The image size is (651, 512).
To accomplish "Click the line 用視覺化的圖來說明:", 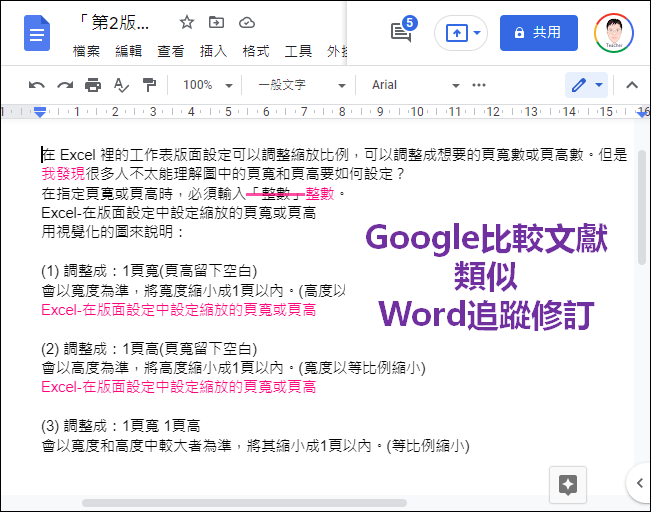I will point(113,232).
